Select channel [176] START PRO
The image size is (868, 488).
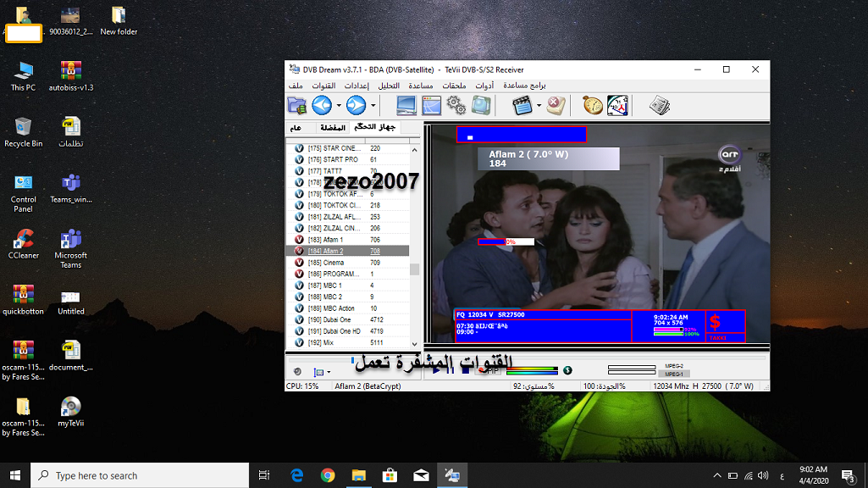[x=348, y=159]
